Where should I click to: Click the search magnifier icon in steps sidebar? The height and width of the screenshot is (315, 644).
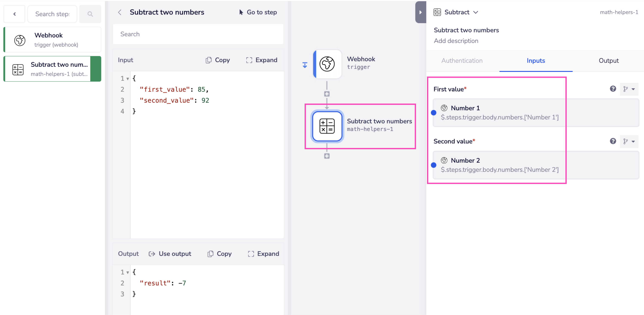click(90, 14)
